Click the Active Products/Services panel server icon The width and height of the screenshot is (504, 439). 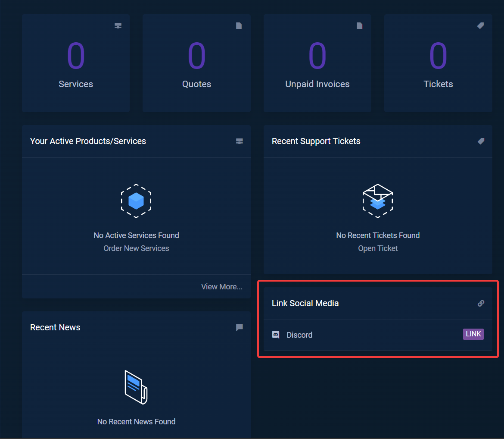(240, 141)
